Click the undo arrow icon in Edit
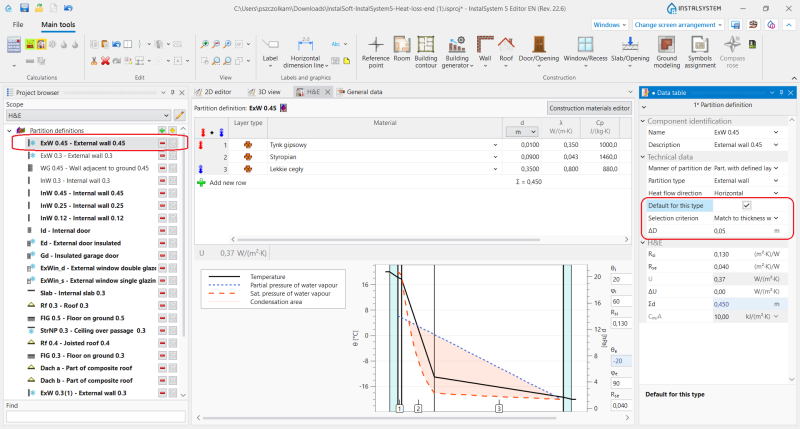 [116, 44]
